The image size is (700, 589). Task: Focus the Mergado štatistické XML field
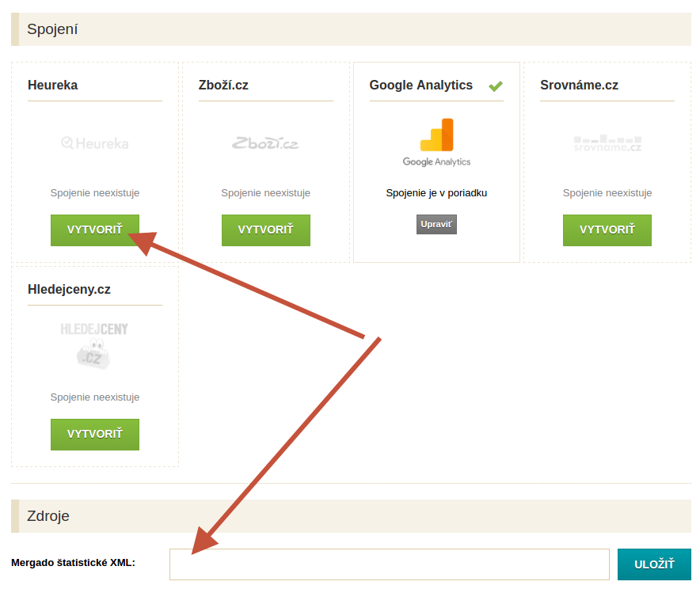[x=390, y=564]
